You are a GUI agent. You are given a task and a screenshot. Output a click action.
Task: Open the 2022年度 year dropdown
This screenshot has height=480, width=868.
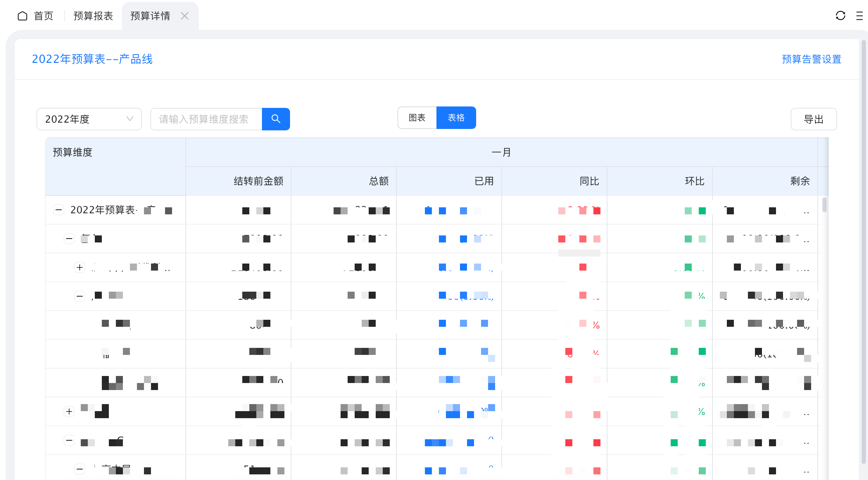[89, 119]
